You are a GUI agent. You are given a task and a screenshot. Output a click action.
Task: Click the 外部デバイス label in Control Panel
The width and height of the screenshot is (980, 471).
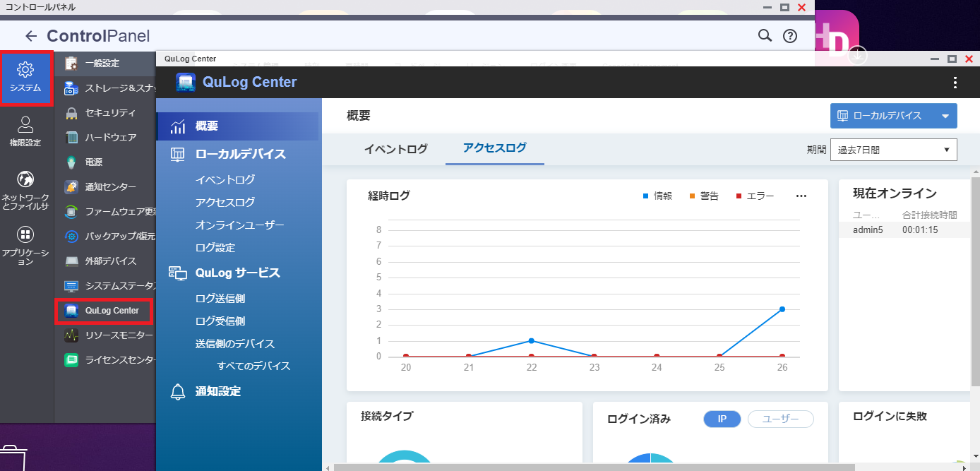click(x=111, y=261)
